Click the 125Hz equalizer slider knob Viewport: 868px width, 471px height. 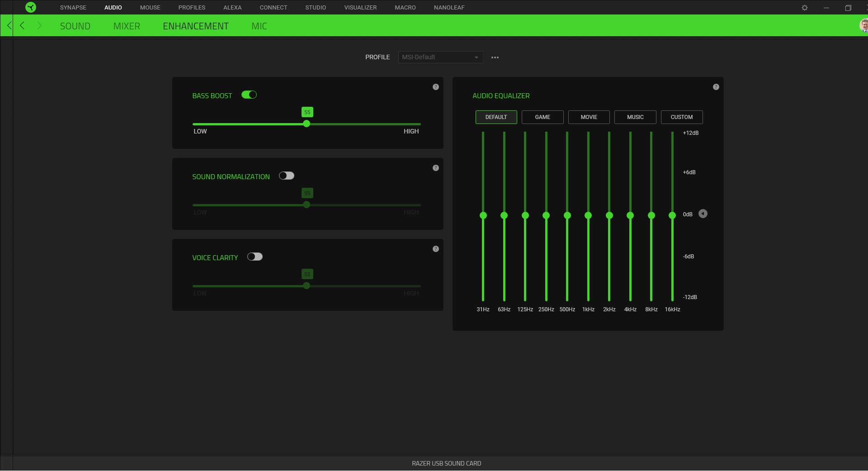pos(525,215)
